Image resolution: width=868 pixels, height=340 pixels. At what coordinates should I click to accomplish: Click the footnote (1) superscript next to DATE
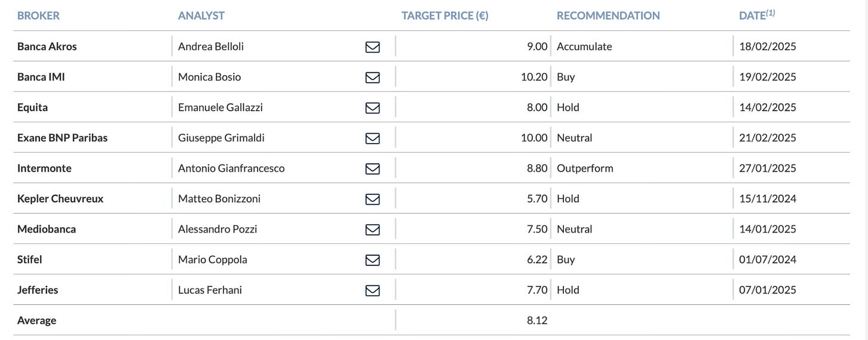[771, 13]
